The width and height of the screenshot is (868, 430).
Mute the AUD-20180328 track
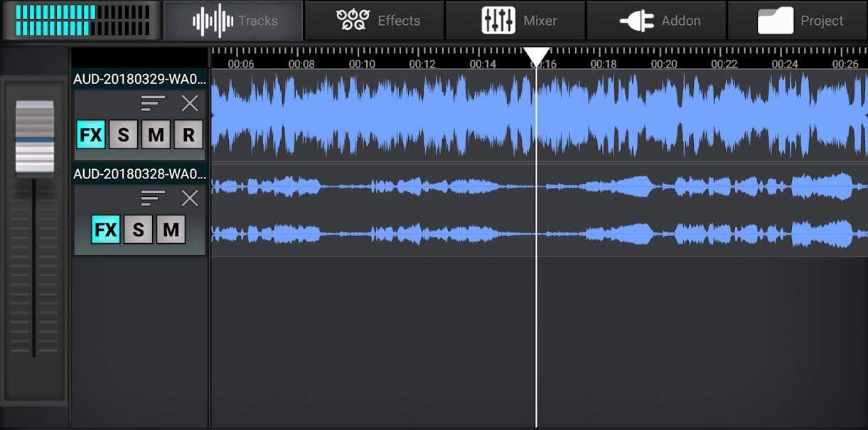pos(171,230)
